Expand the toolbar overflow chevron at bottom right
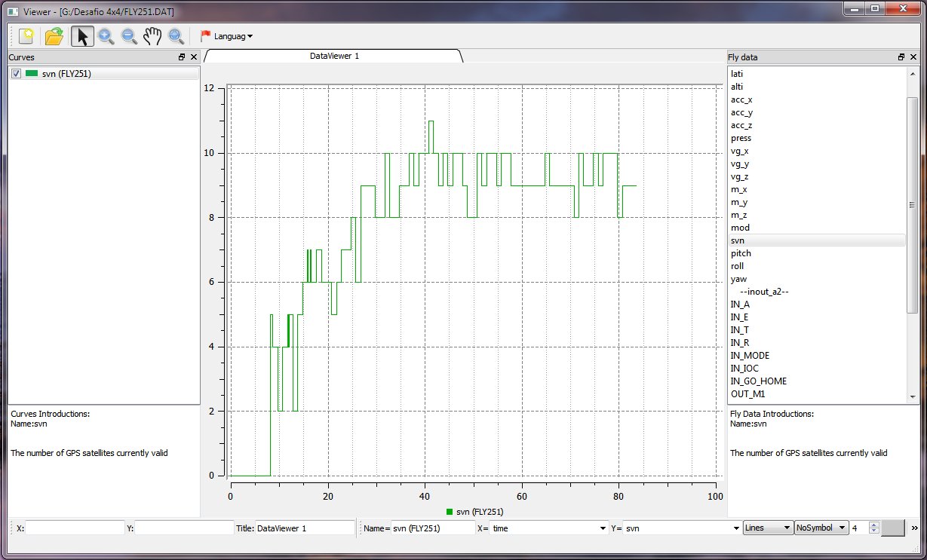927x560 pixels. (915, 528)
